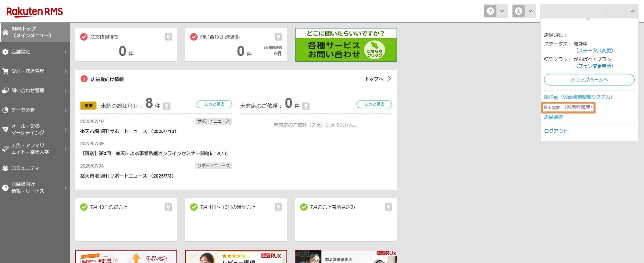Click the green check icon on 7月1日～13日の累計売上
This screenshot has height=263, width=644.
194,207
